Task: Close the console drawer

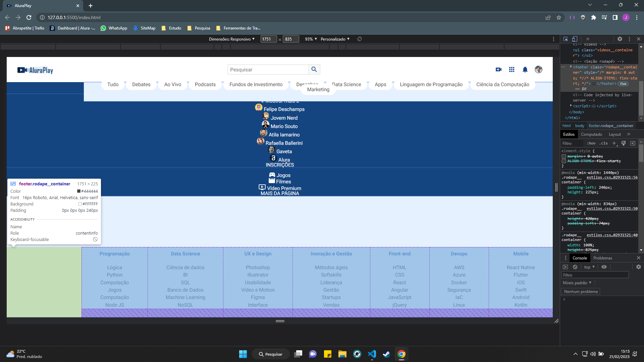Action: coord(639,258)
